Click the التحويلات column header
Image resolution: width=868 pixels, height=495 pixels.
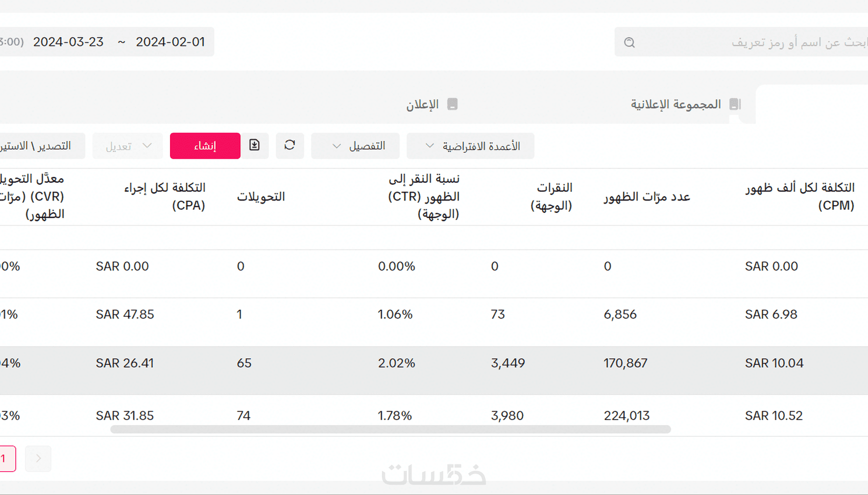[x=260, y=197]
